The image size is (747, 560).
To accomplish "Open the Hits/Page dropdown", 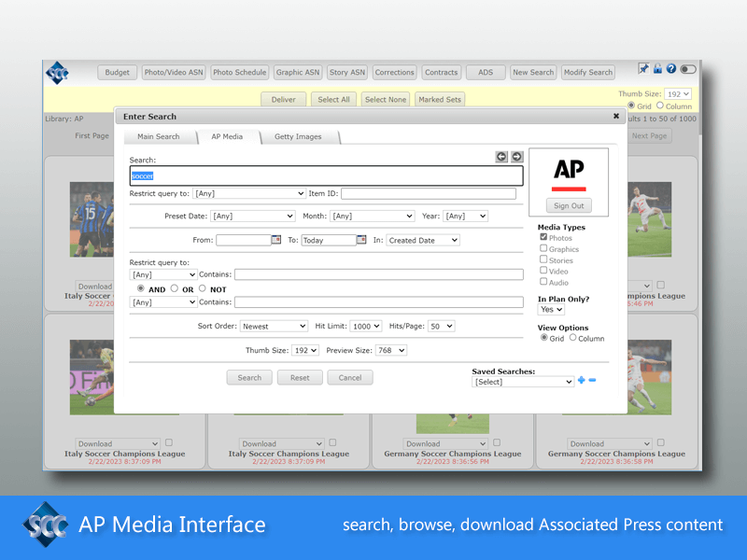I will tap(442, 326).
